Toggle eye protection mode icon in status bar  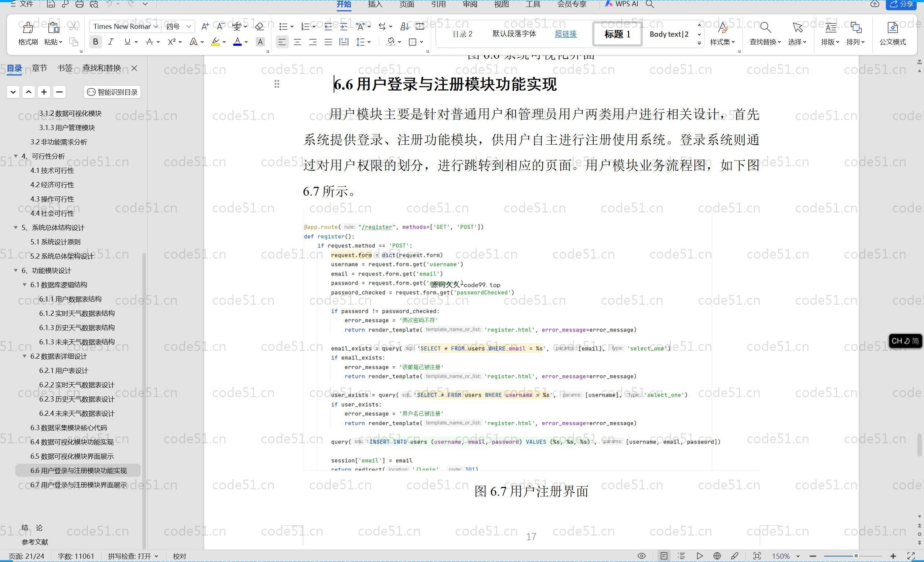[x=642, y=556]
